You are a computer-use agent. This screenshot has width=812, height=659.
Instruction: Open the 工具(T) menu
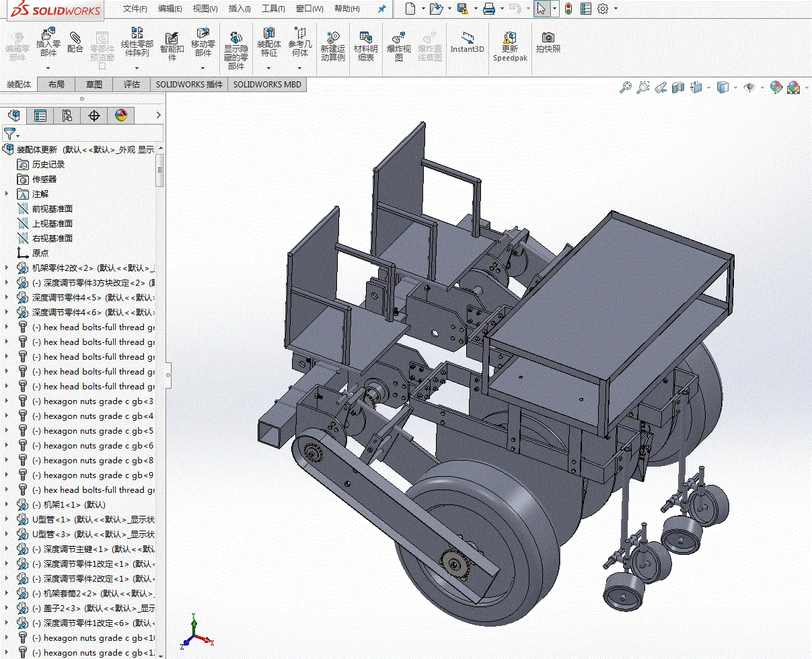273,9
